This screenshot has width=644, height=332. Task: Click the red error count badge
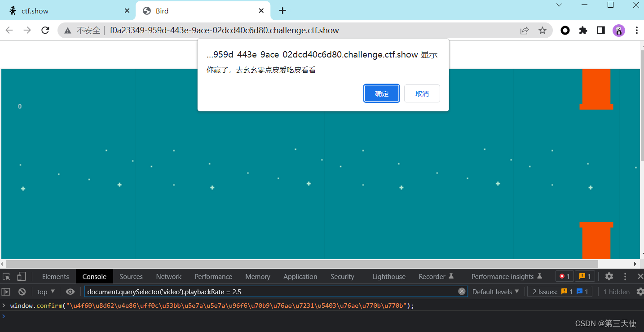click(565, 276)
